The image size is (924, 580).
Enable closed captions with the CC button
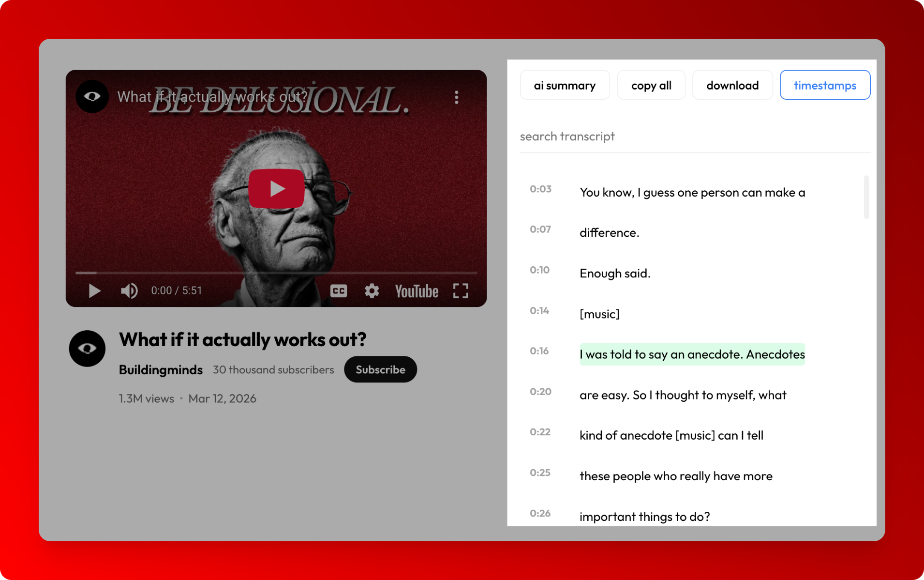pyautogui.click(x=339, y=290)
